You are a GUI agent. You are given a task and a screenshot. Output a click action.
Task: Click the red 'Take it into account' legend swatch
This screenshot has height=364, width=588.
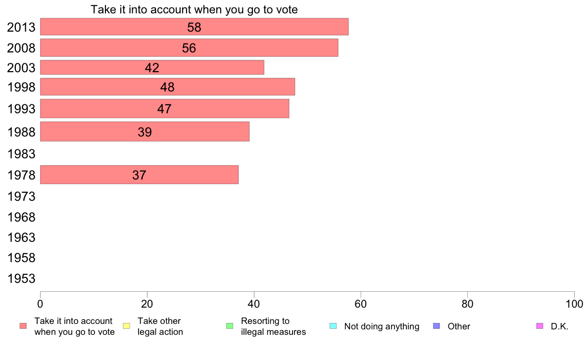[23, 326]
